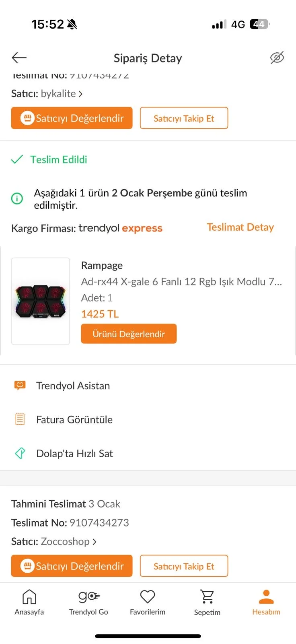The image size is (296, 644).
Task: Expand the Zoccoshop seller chevron
Action: (x=95, y=542)
